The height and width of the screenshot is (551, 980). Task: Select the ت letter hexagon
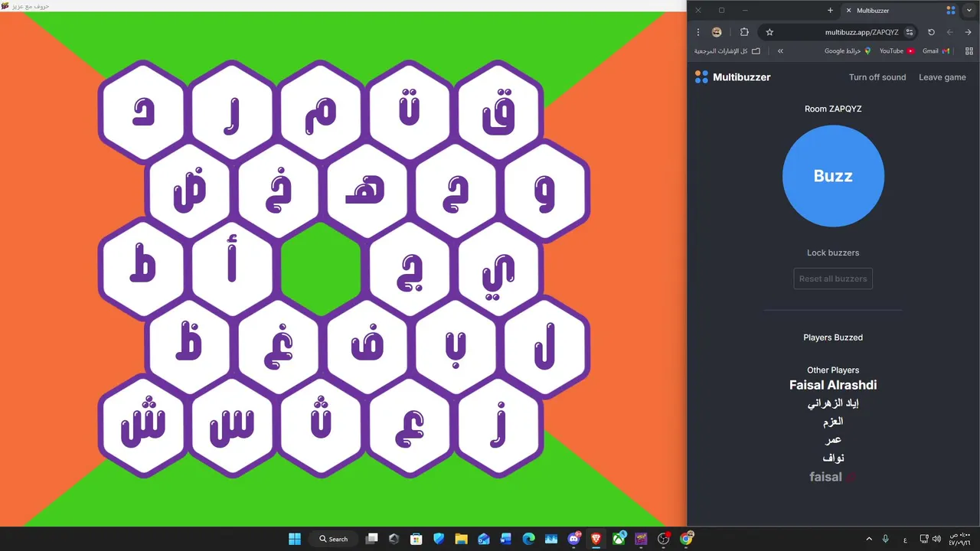(x=410, y=112)
